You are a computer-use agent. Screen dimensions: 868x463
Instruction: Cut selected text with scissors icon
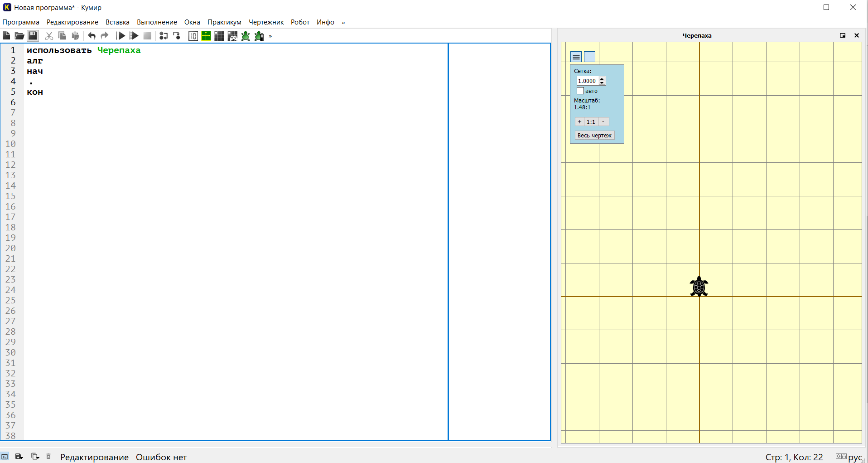tap(49, 36)
